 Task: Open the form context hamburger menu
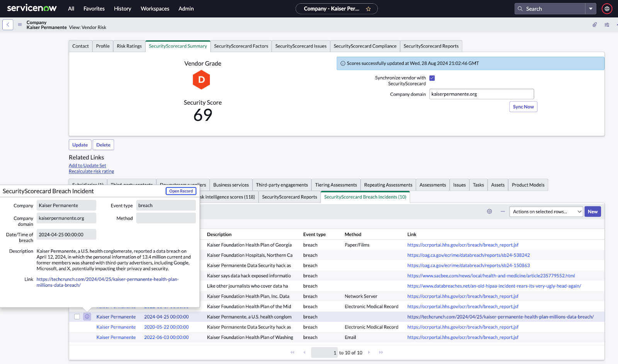click(x=20, y=25)
